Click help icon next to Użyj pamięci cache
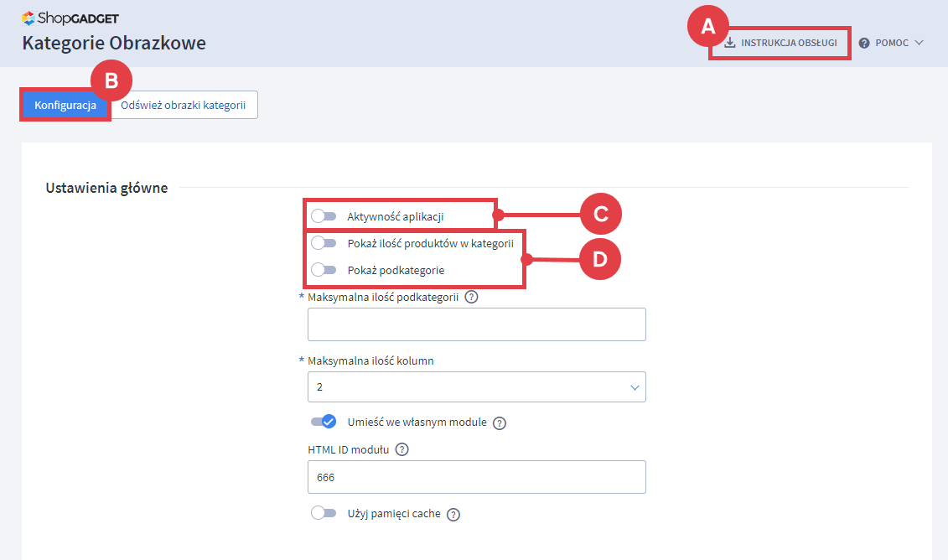The height and width of the screenshot is (560, 948). pos(453,515)
